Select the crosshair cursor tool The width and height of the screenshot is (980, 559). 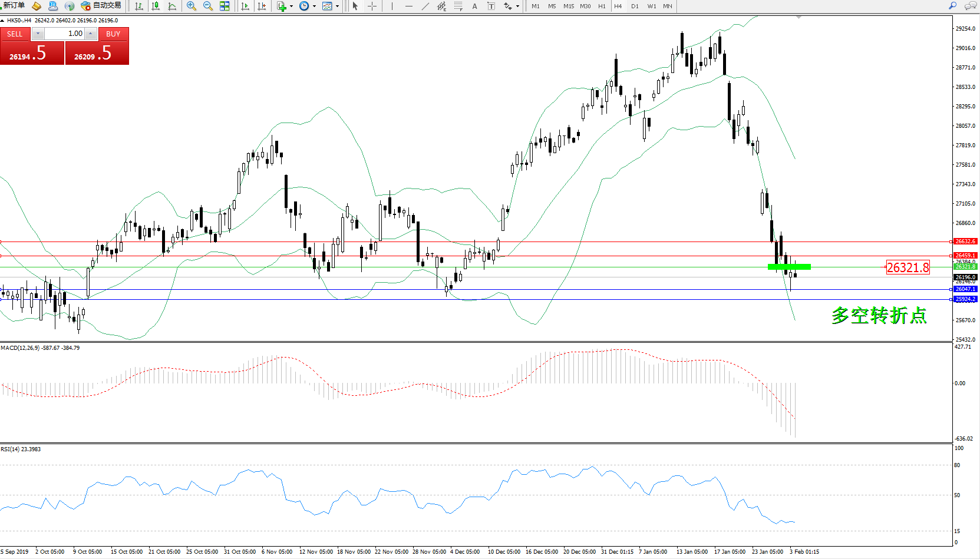(372, 6)
